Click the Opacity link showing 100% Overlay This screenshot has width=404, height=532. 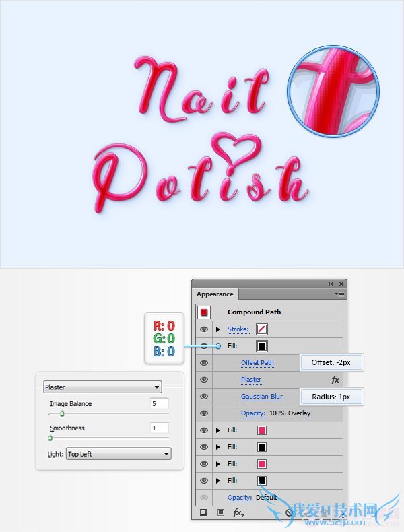click(x=253, y=413)
